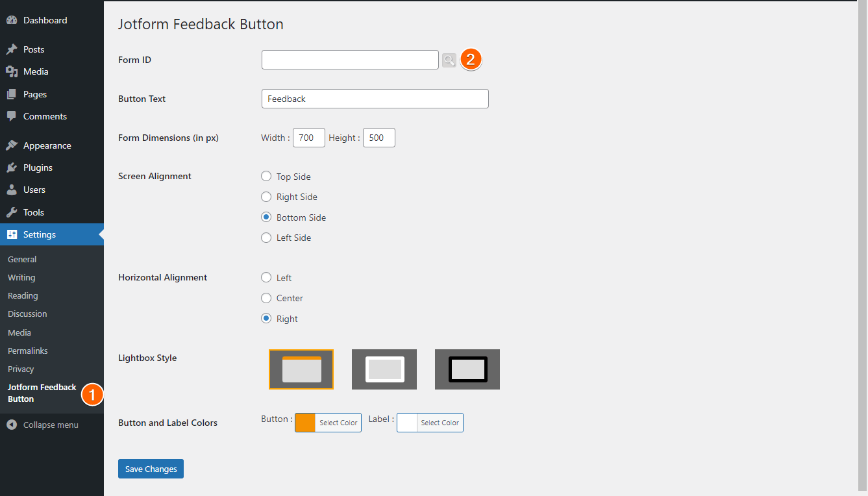Click the Button and Label Colors label
The height and width of the screenshot is (496, 868).
click(167, 423)
